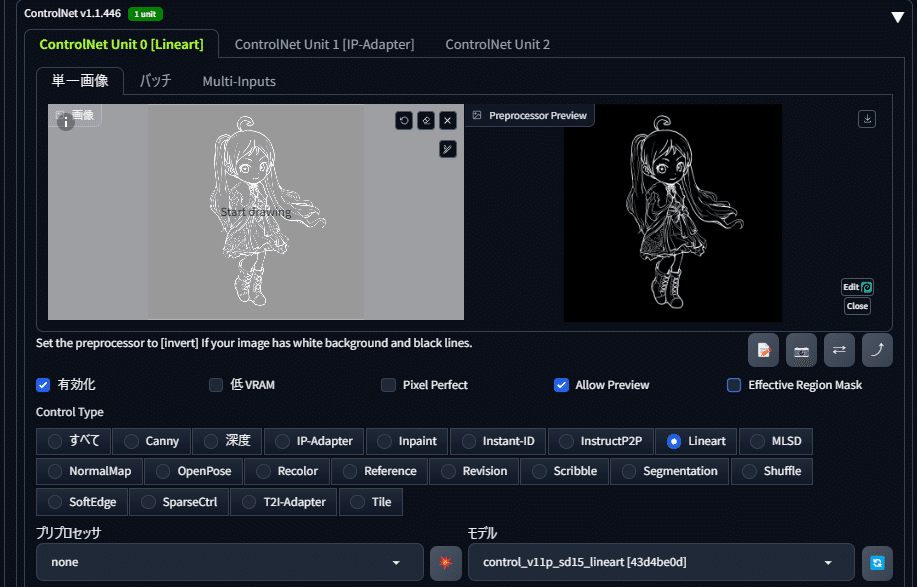
Task: Select OpenPose control type
Action: pos(194,471)
